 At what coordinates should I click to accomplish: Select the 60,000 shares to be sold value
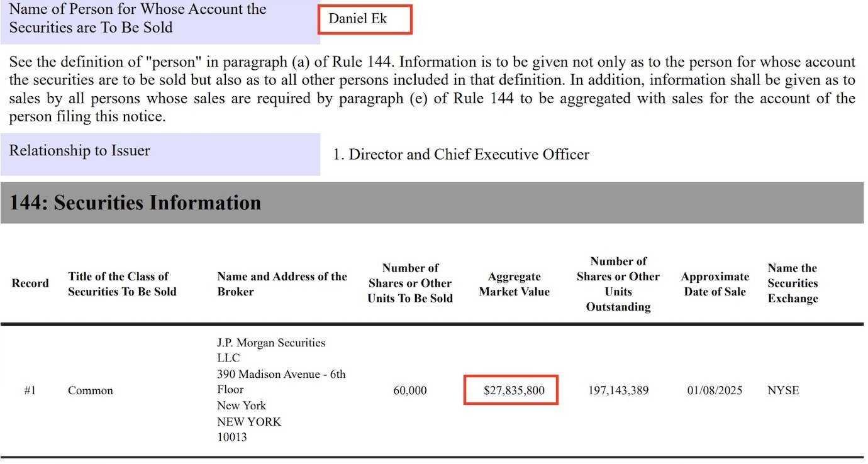coord(410,390)
